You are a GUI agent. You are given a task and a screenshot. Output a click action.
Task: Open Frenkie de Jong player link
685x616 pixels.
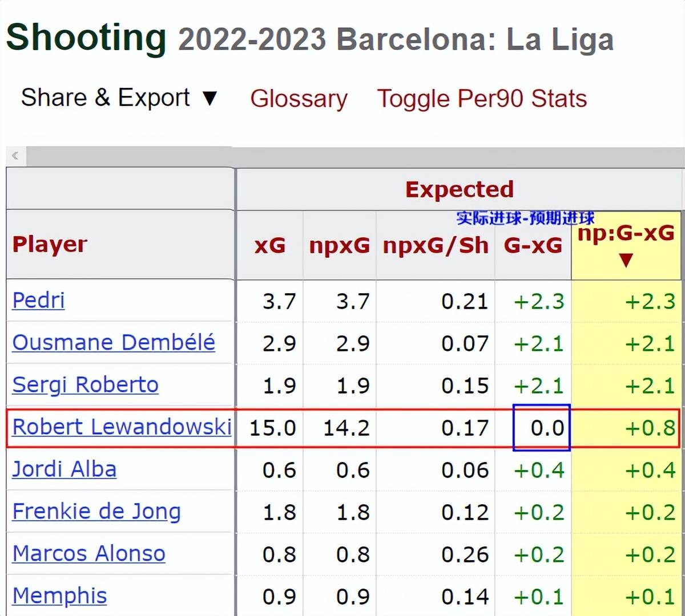click(96, 512)
